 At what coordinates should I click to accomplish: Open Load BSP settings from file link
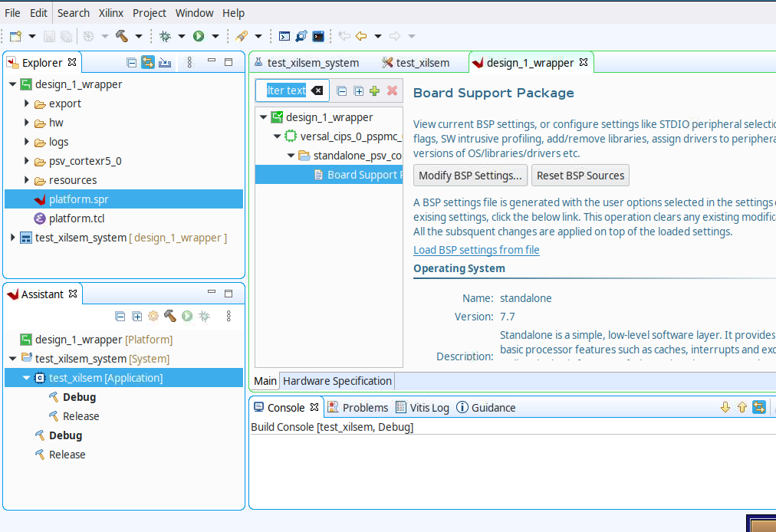tap(476, 250)
